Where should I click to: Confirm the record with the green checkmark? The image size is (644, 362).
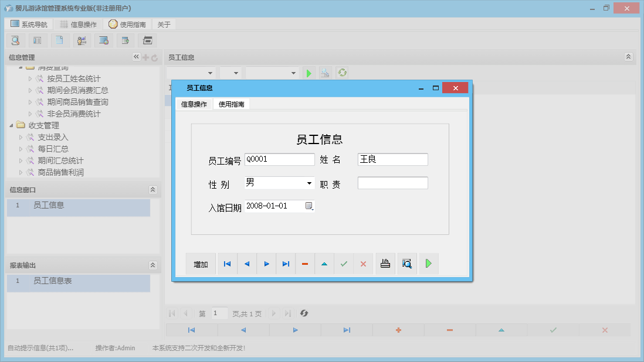click(344, 264)
